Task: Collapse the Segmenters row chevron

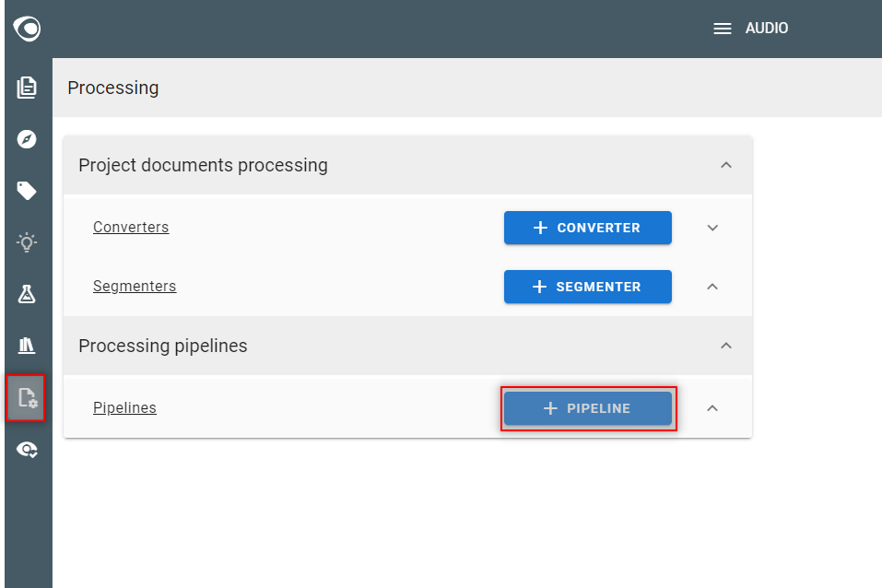Action: coord(712,287)
